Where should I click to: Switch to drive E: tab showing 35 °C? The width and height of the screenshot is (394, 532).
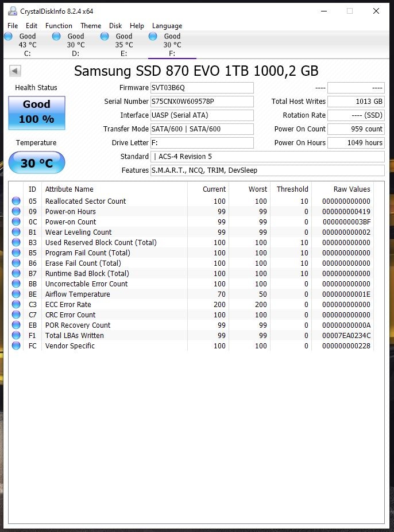[123, 45]
